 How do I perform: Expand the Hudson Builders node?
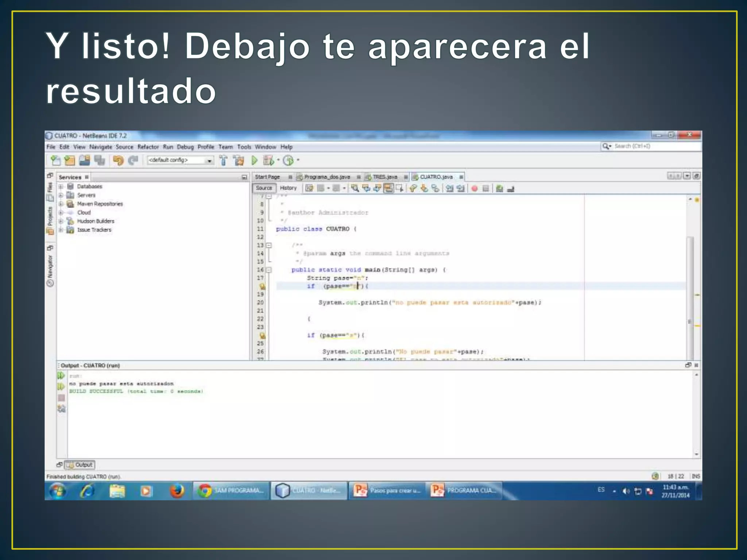coord(61,221)
